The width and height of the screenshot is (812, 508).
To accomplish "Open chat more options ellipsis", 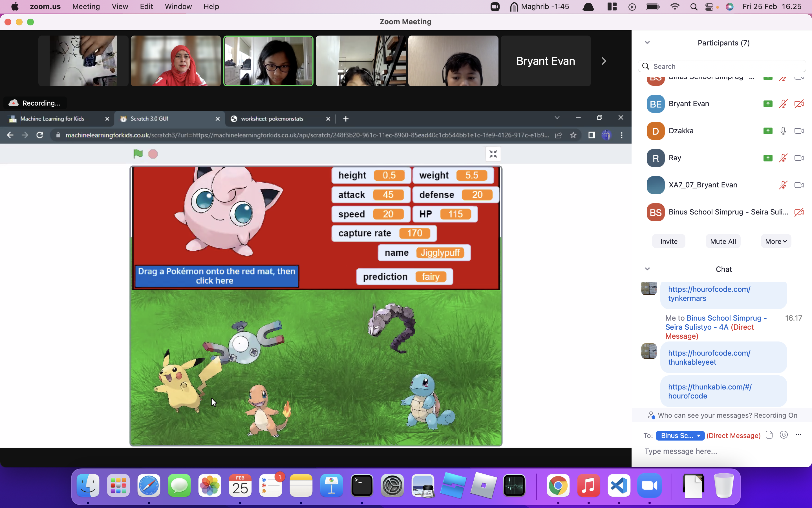I will pyautogui.click(x=798, y=435).
